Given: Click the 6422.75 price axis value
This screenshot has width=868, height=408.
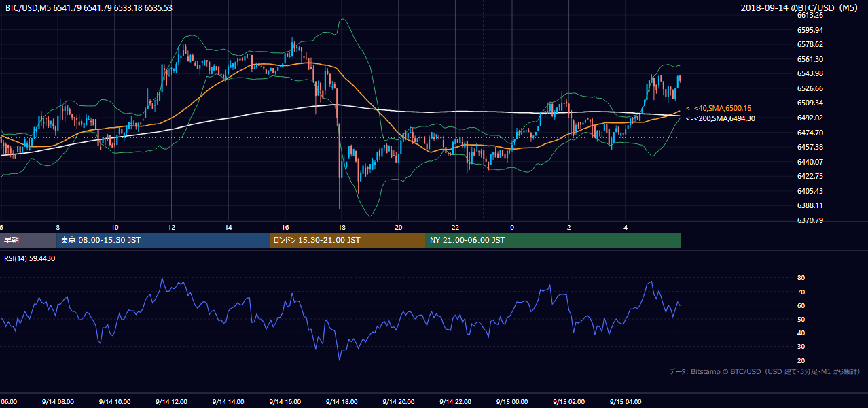Looking at the screenshot, I should (x=810, y=176).
